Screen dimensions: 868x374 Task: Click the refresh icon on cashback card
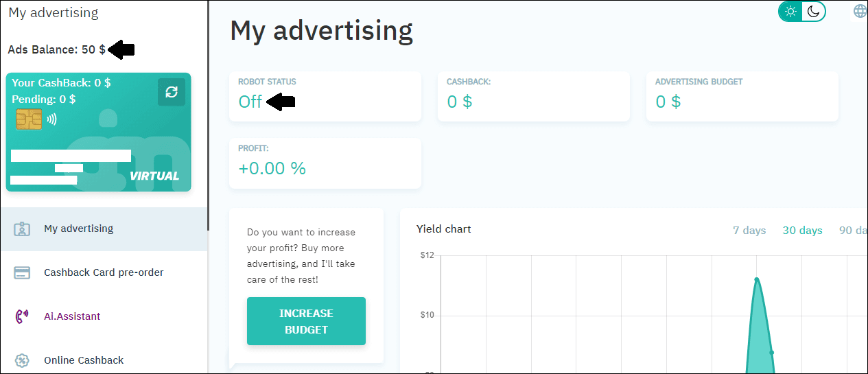[172, 92]
